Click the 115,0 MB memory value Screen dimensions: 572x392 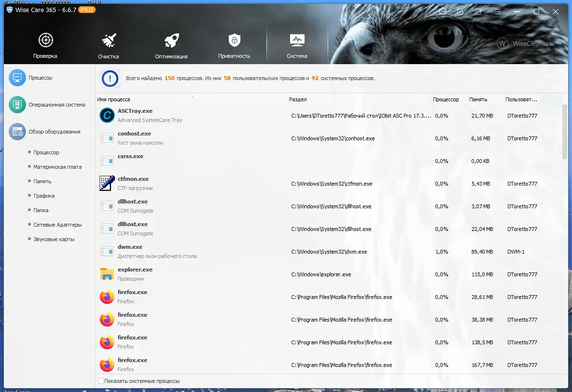point(482,274)
